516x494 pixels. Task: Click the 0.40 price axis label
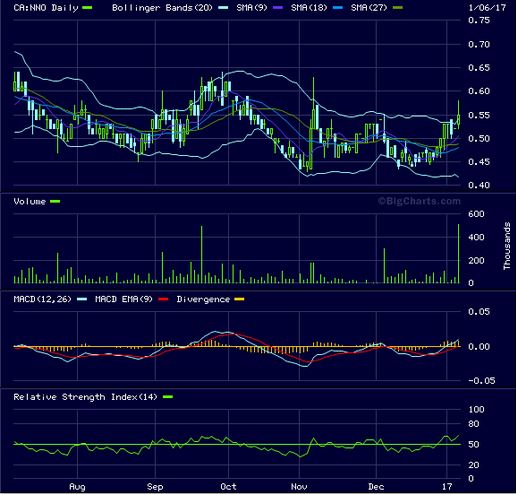pyautogui.click(x=479, y=185)
